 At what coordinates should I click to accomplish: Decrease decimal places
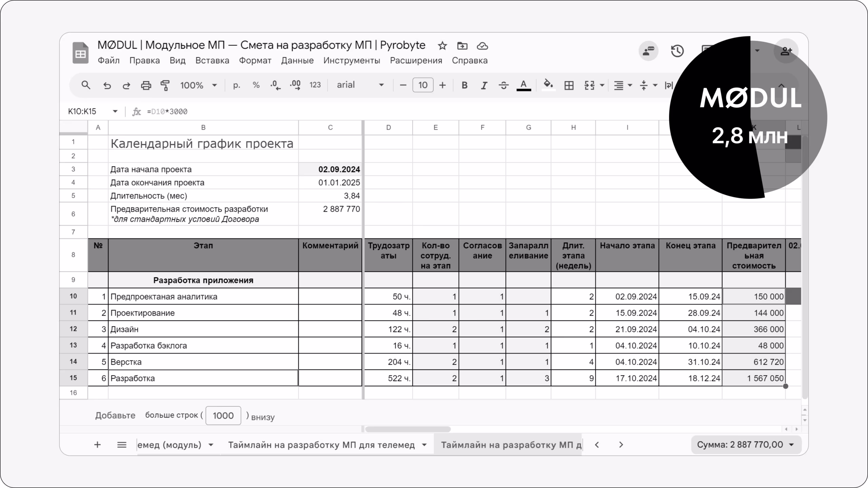[x=275, y=85]
